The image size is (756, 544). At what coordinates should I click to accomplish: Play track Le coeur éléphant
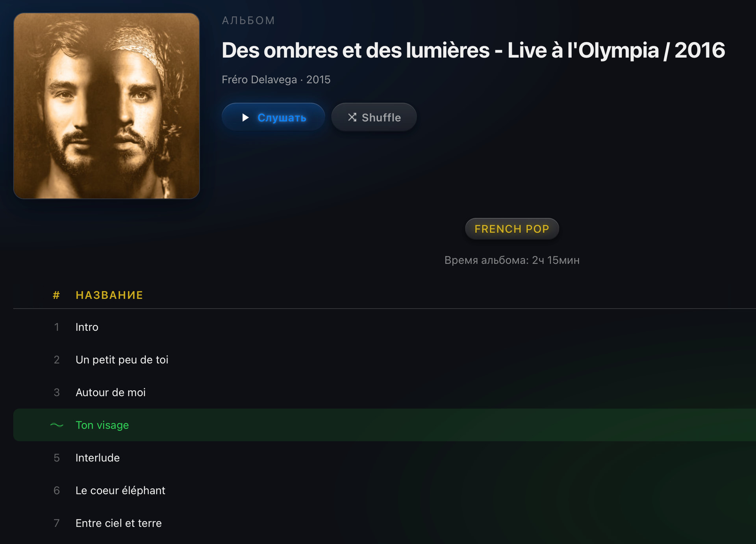click(x=385, y=490)
